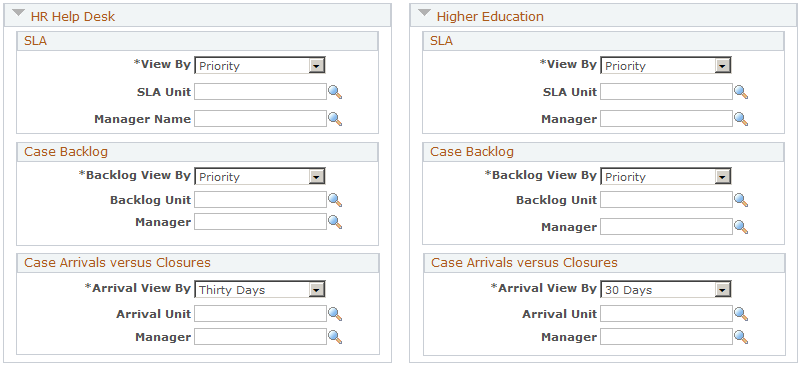Open the Backlog View By dropdown in Higher Education
The width and height of the screenshot is (802, 368).
click(666, 177)
